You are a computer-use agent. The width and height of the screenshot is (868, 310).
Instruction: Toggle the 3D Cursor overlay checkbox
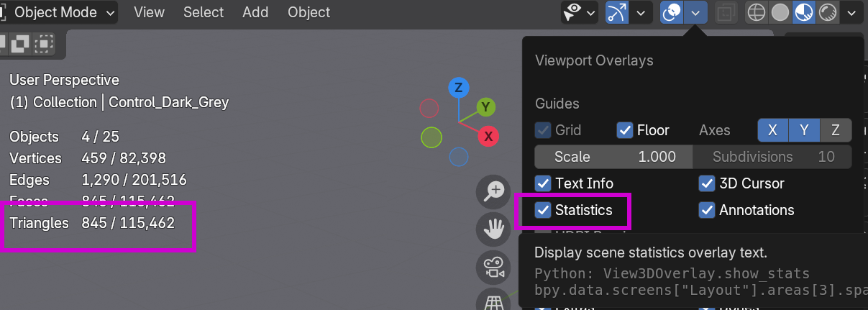[x=707, y=183]
